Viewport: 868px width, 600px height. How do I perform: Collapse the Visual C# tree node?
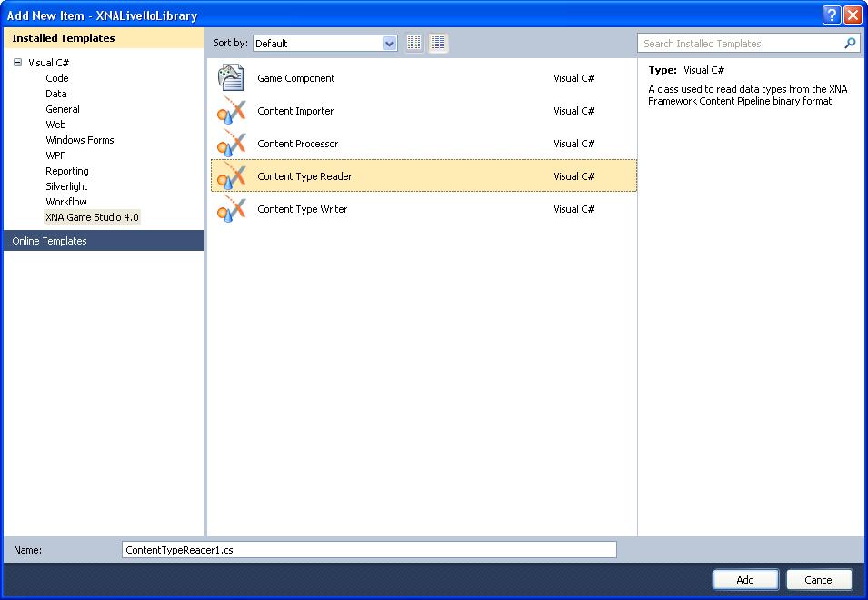coord(17,63)
